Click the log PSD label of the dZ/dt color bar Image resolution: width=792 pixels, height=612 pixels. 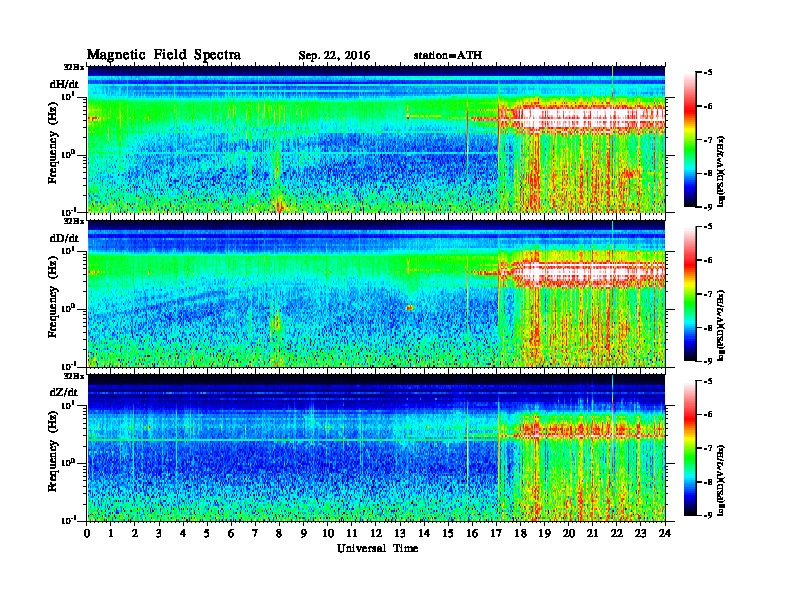pyautogui.click(x=722, y=479)
